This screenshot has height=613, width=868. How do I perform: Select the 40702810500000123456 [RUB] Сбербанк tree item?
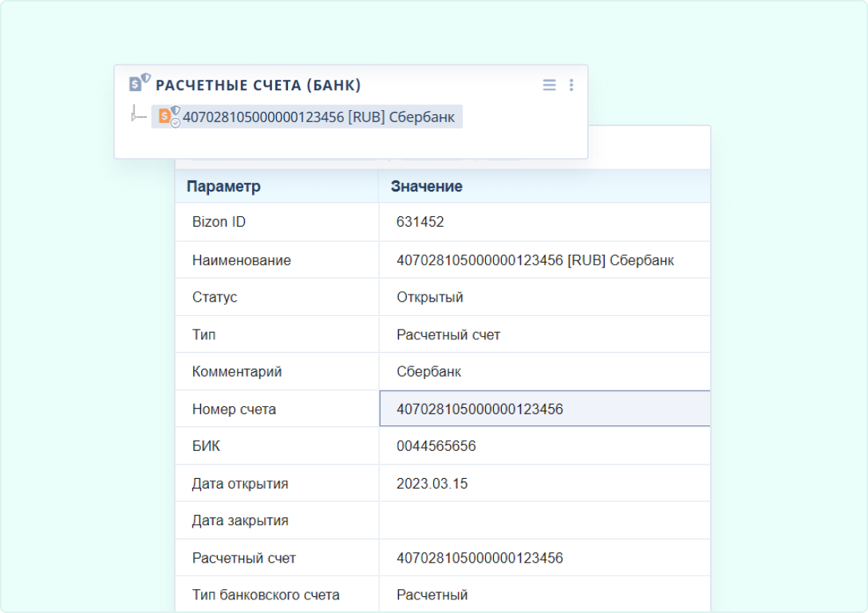318,117
